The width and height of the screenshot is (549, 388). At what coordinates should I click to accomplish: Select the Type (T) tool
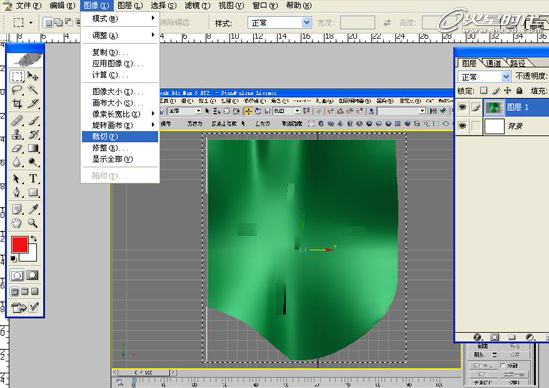[x=33, y=179]
